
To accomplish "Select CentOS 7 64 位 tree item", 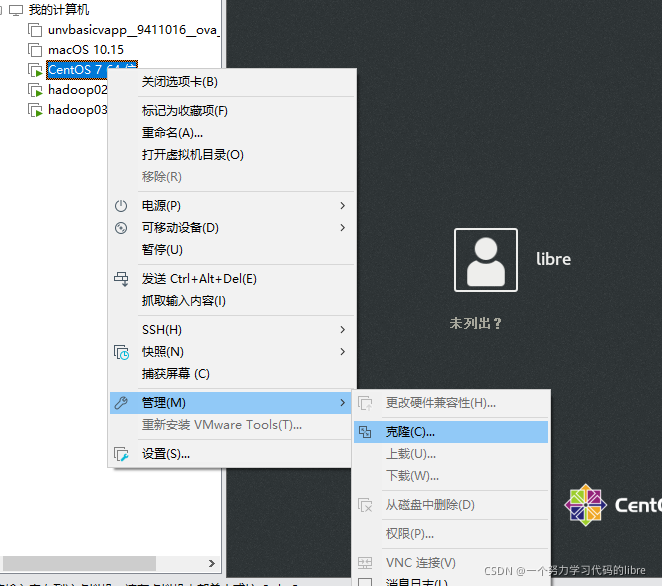I will (x=92, y=70).
